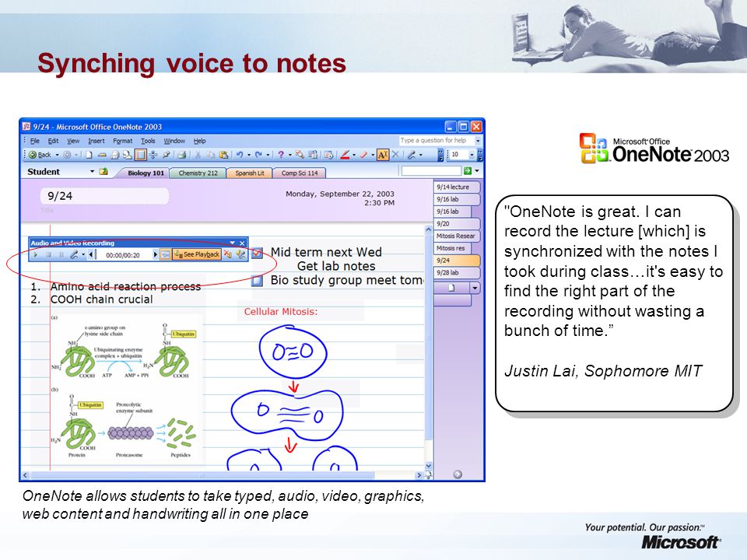Click the highlighted icon left of See Playback
The height and width of the screenshot is (560, 747).
coord(165,255)
